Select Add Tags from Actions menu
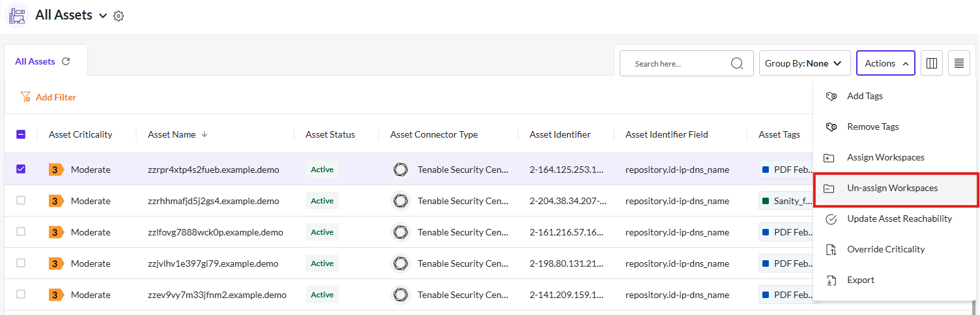The image size is (980, 315). tap(895, 96)
